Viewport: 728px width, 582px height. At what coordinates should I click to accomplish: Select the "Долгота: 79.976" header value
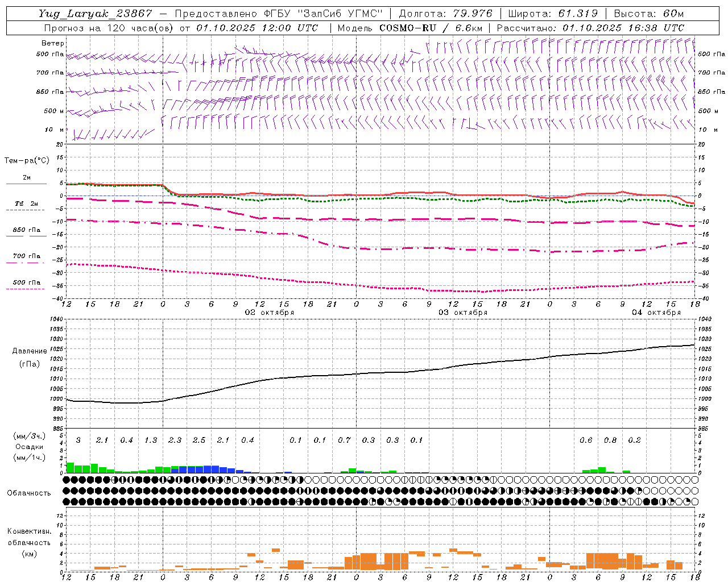coord(446,14)
